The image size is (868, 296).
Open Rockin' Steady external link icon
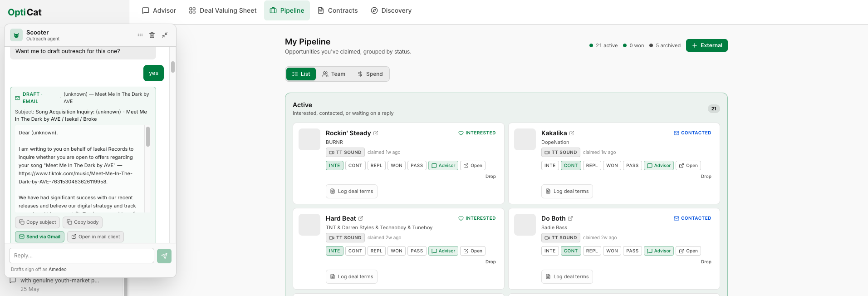point(376,133)
